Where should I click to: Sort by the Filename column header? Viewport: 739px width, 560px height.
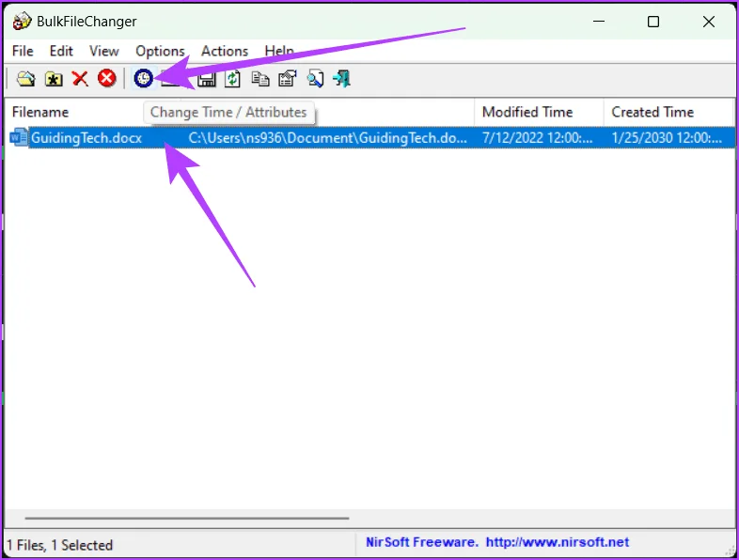click(x=92, y=112)
